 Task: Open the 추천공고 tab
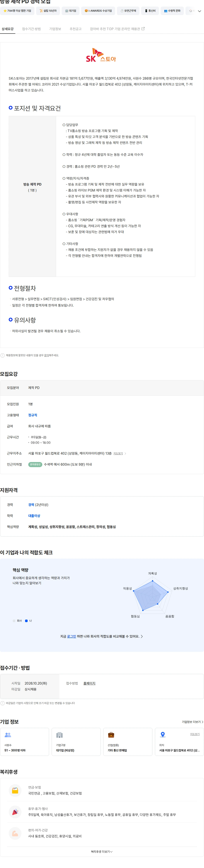click(x=75, y=29)
